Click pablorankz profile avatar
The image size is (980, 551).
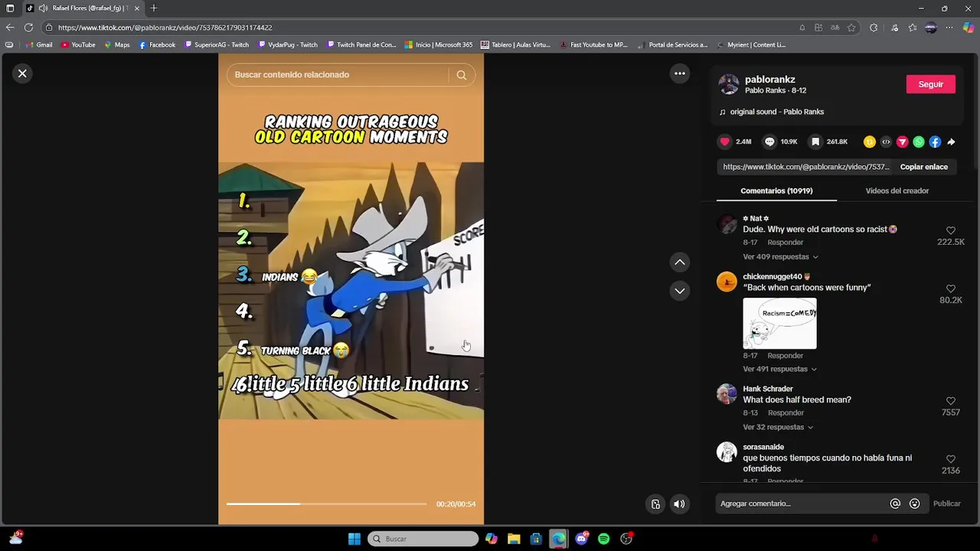click(728, 84)
